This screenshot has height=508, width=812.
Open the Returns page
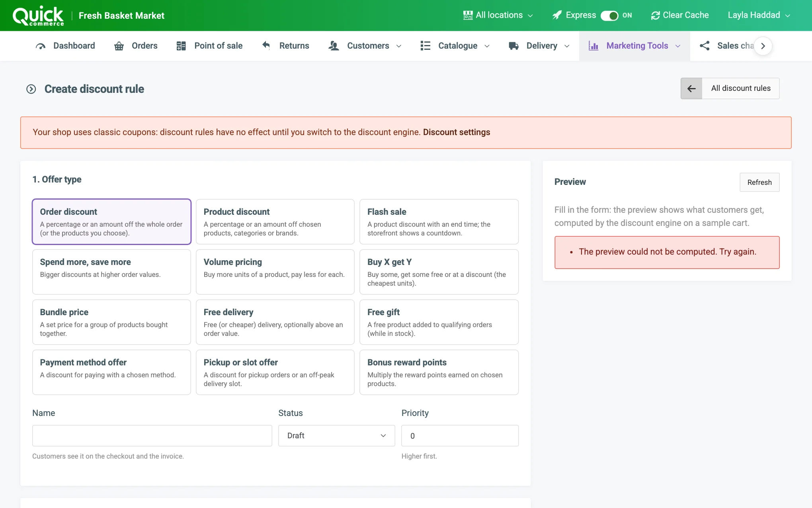tap(285, 46)
